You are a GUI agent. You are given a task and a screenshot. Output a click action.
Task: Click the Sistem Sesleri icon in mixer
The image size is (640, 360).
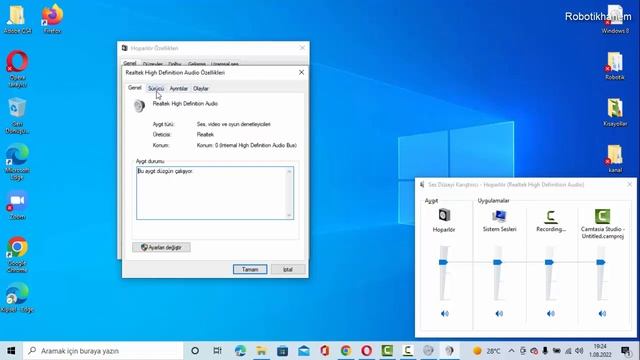pos(499,216)
